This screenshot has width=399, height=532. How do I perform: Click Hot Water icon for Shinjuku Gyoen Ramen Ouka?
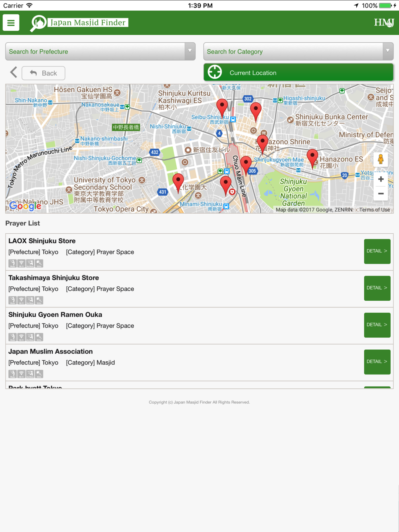coord(30,337)
